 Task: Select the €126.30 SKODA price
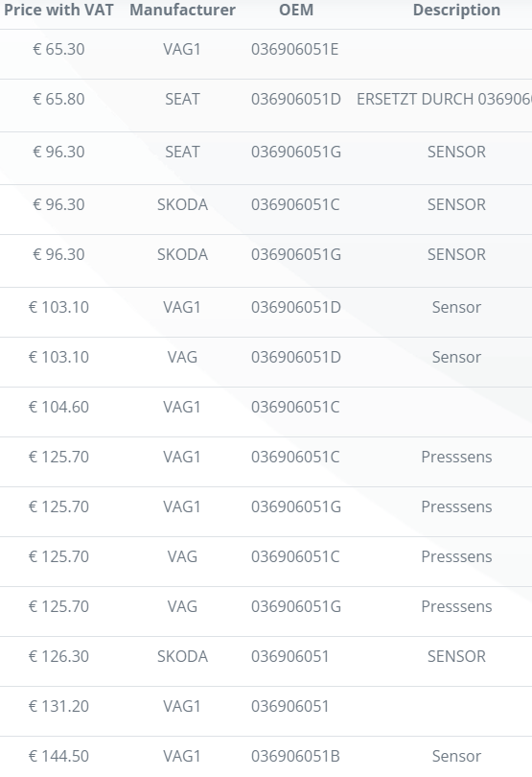coord(58,656)
